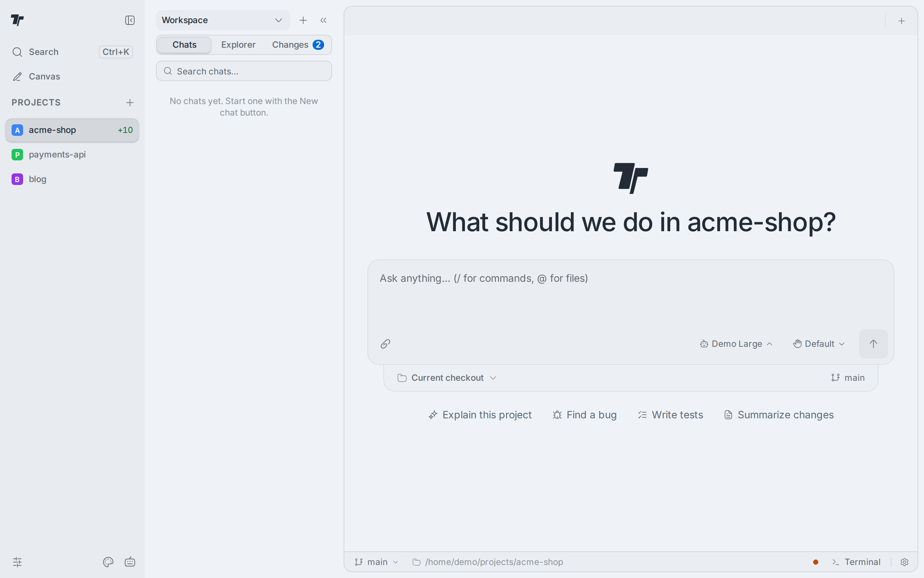Open the theme palette icon
Viewport: 924px width, 578px height.
click(x=108, y=562)
